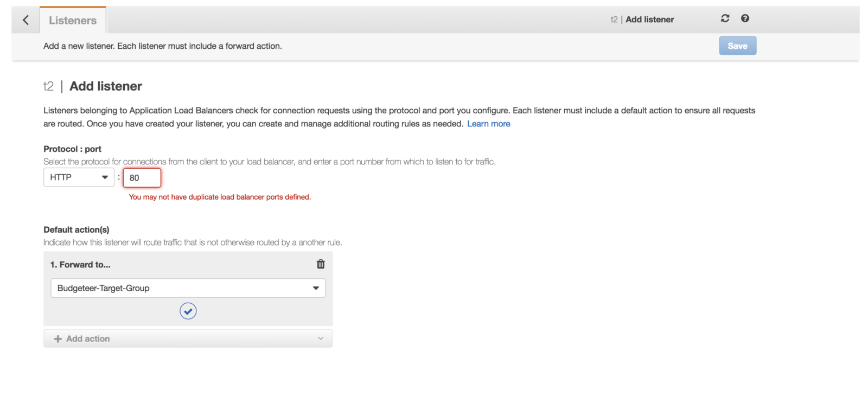Click the Add listener breadcrumb in top bar
This screenshot has width=868, height=403.
(x=649, y=20)
